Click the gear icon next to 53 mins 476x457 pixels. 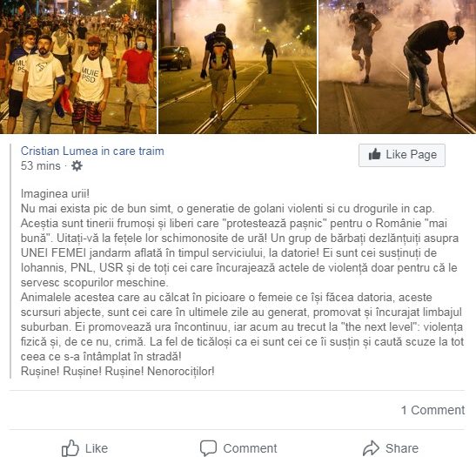[x=77, y=165]
